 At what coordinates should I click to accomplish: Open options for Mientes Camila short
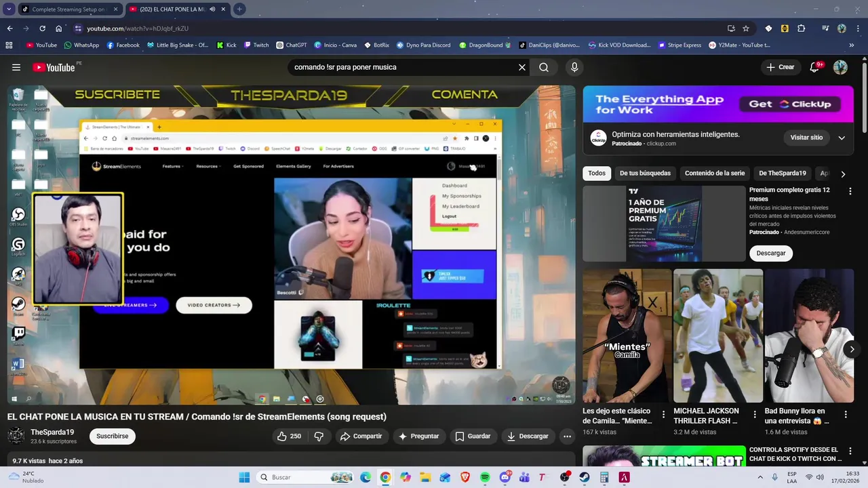point(664,415)
